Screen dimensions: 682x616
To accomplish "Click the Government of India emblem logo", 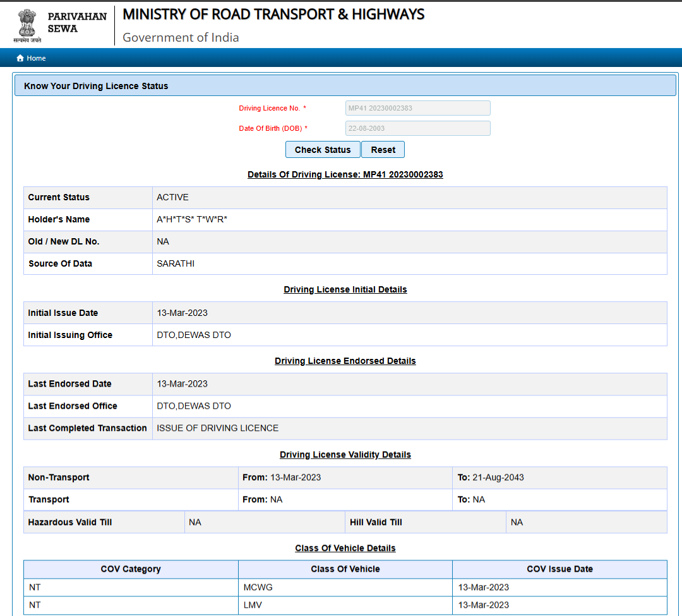I will [x=27, y=24].
